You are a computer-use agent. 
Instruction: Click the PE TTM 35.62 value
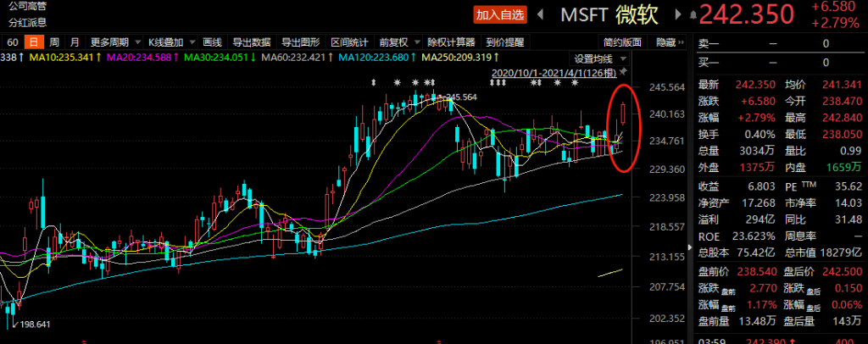[x=849, y=187]
